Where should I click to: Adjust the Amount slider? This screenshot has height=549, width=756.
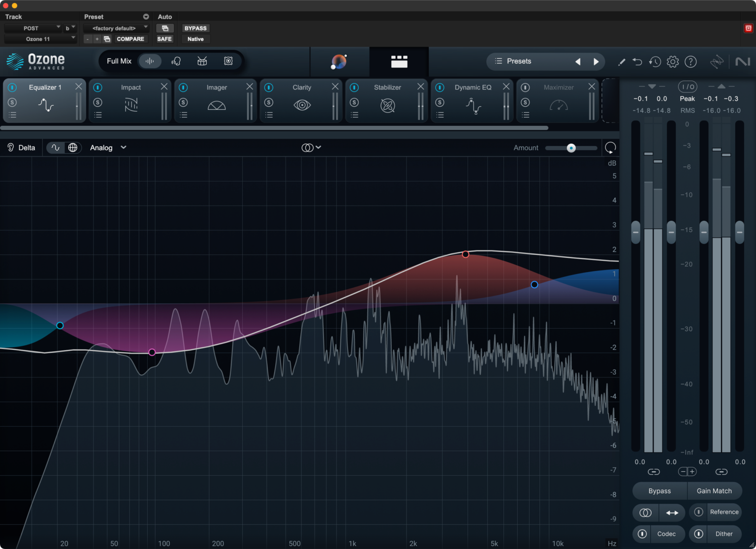tap(571, 148)
